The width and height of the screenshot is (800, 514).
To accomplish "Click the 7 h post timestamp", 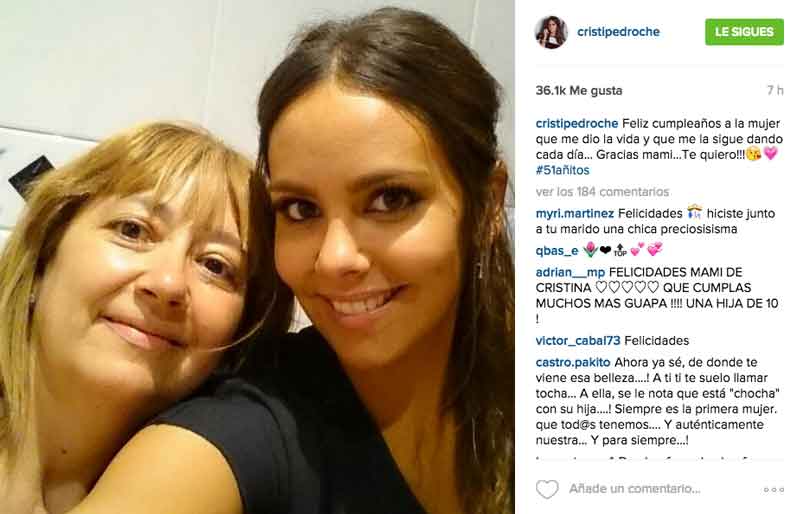I will tap(775, 90).
